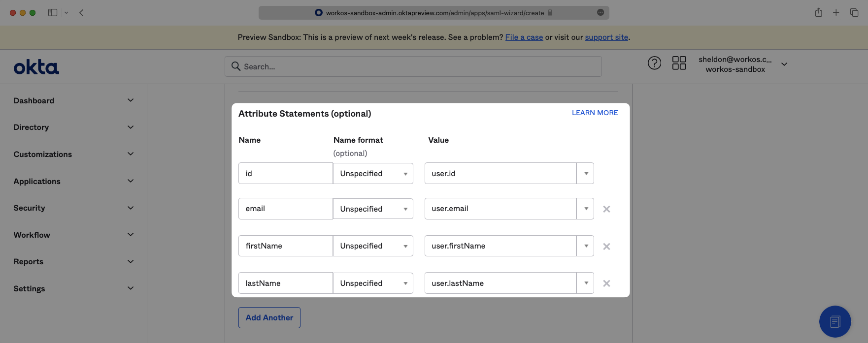Click the help question mark icon
This screenshot has height=343, width=868.
coord(654,63)
